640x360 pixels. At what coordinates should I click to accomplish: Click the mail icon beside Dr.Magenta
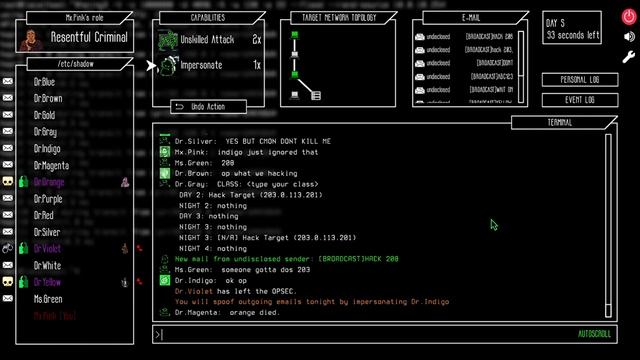[x=8, y=165]
